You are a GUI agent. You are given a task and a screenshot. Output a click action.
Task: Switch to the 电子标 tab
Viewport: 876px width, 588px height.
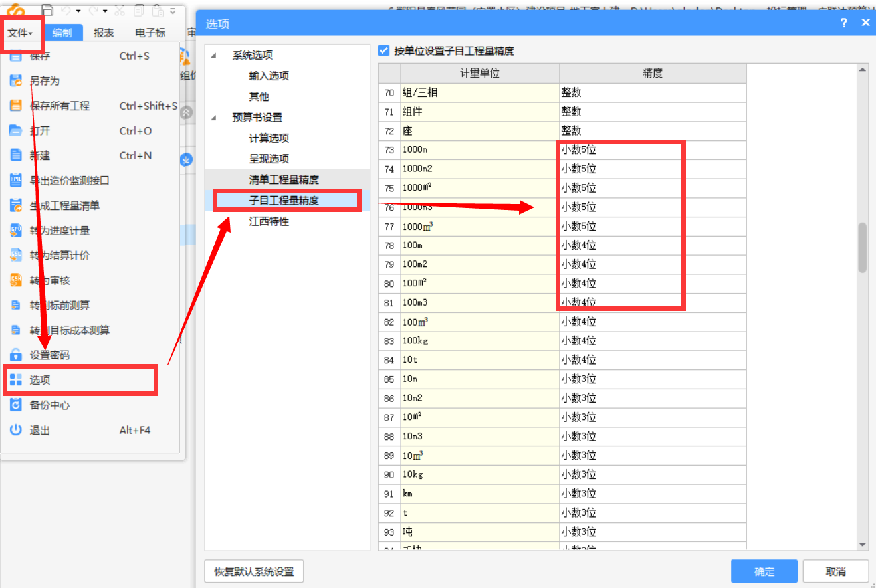150,33
